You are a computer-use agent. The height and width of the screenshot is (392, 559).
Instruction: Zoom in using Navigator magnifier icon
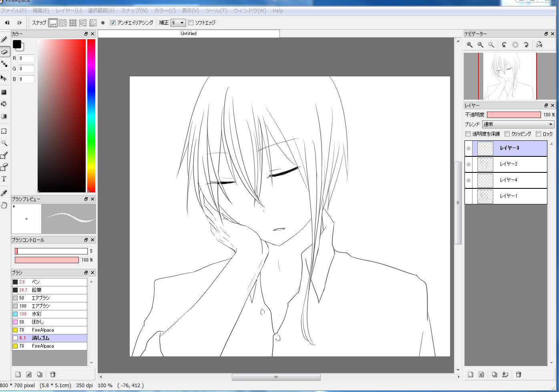(470, 45)
